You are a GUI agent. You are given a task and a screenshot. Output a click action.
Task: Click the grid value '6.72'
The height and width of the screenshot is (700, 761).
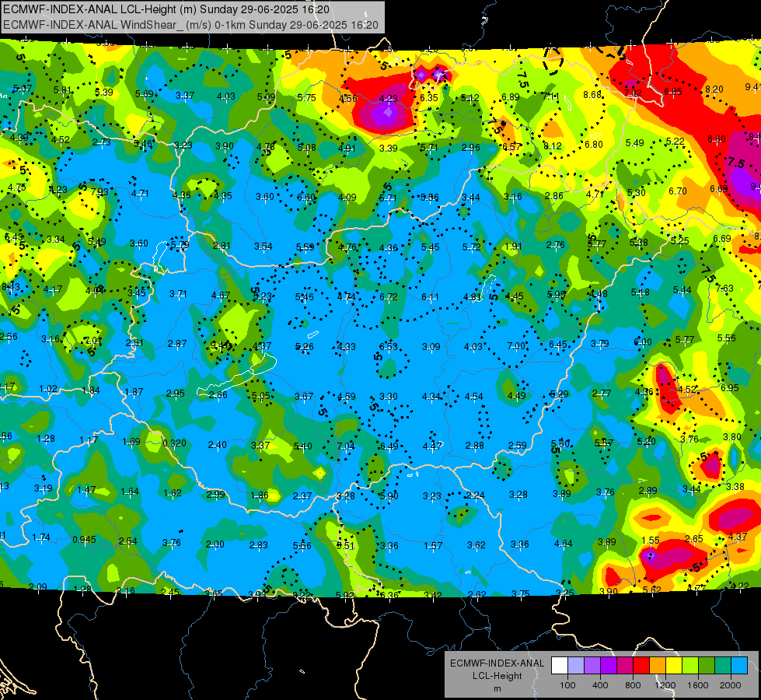(x=389, y=297)
